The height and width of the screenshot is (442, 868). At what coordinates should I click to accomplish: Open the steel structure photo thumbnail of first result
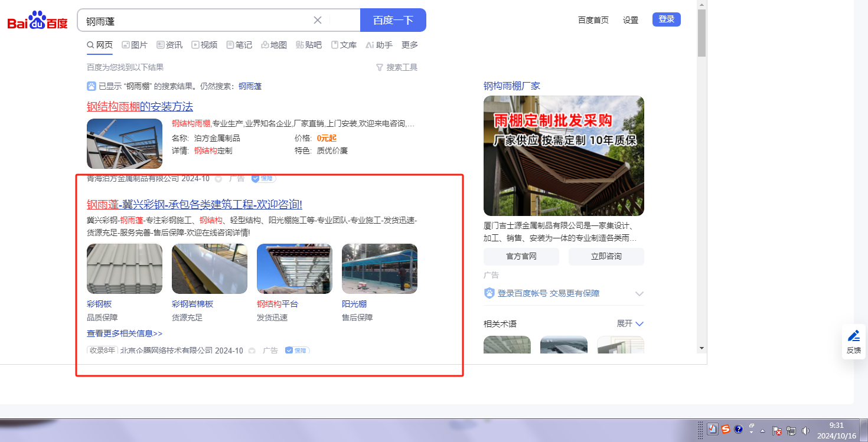tap(125, 143)
